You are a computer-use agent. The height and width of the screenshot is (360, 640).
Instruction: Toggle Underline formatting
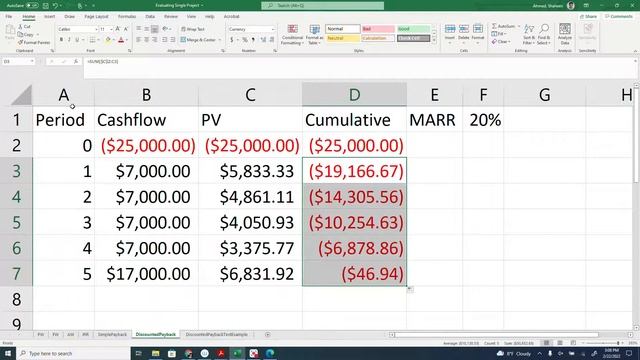point(77,40)
